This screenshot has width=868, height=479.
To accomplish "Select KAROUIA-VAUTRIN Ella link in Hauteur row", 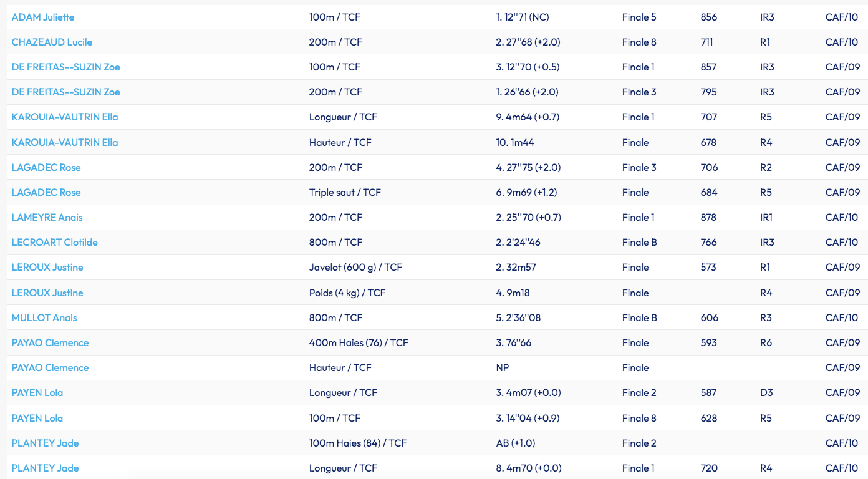I will pos(65,142).
